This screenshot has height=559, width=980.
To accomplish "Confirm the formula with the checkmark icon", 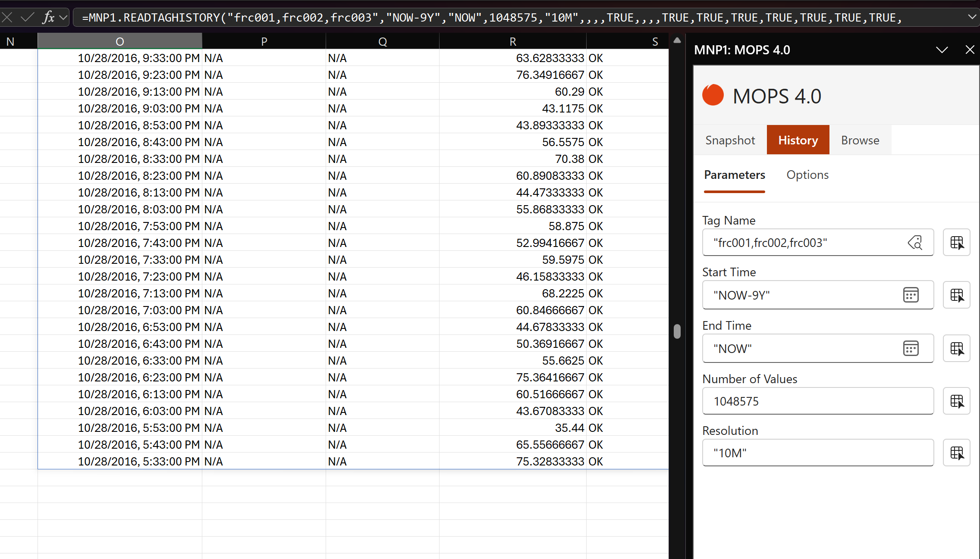I will (27, 17).
